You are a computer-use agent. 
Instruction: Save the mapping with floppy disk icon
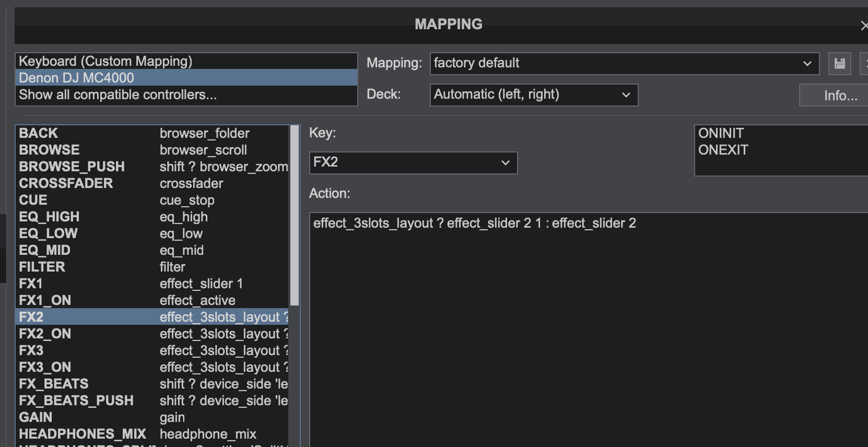pos(840,64)
